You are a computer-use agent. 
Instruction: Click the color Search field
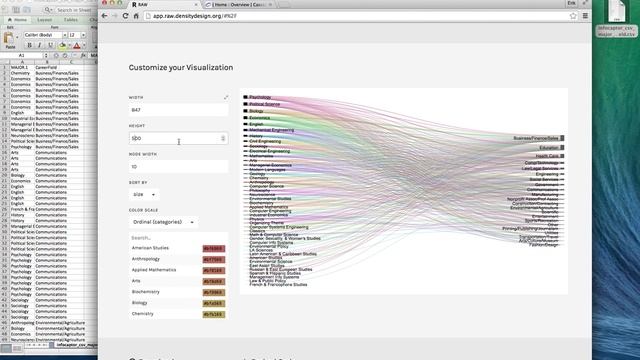(178, 238)
